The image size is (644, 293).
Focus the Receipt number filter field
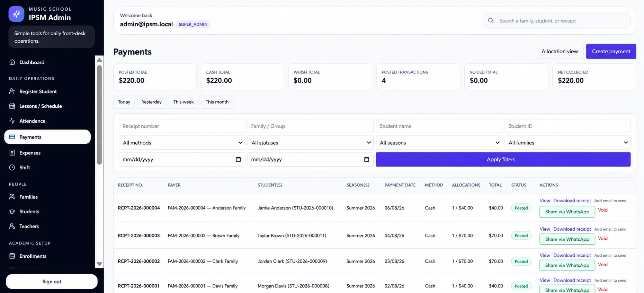tap(182, 126)
